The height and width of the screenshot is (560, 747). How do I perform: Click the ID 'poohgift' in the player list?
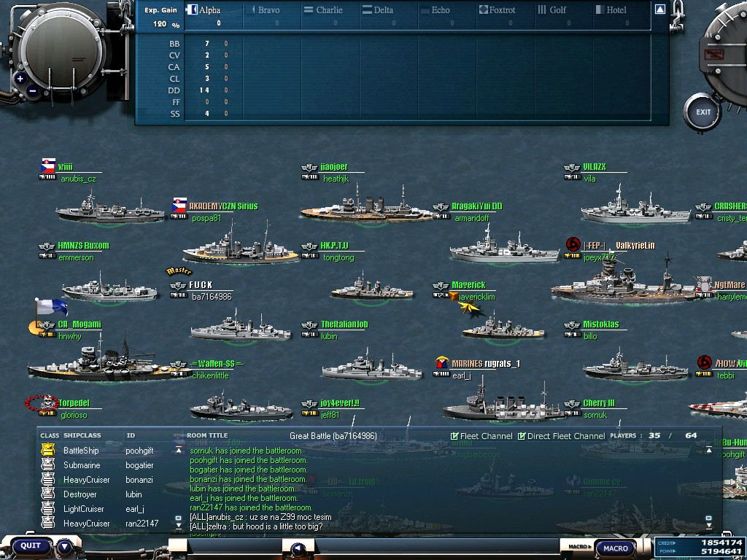pos(139,450)
